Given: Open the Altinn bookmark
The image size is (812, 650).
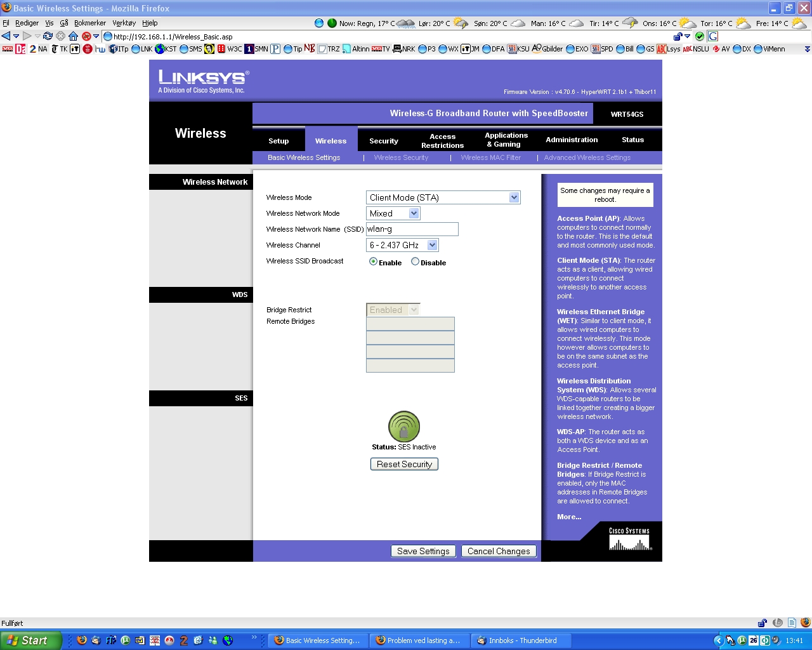Looking at the screenshot, I should click(356, 49).
